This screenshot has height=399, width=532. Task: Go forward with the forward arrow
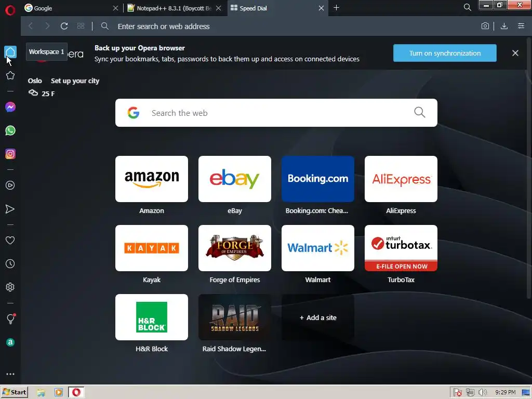(x=47, y=26)
